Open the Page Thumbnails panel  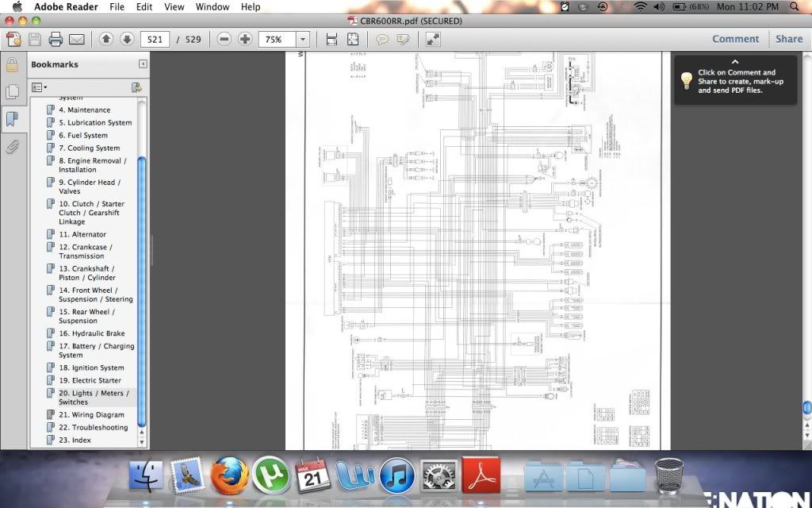pyautogui.click(x=12, y=92)
